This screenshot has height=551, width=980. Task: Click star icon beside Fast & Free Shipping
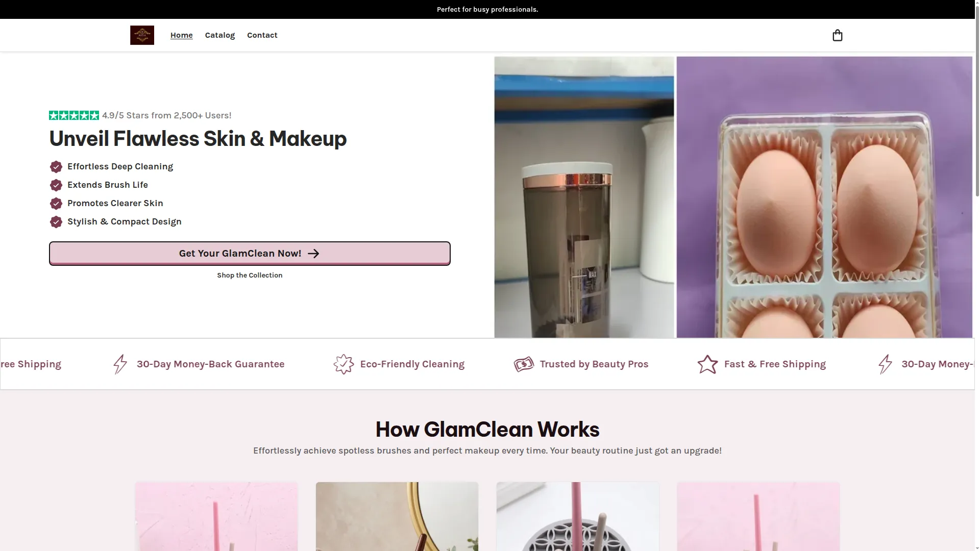pyautogui.click(x=707, y=364)
